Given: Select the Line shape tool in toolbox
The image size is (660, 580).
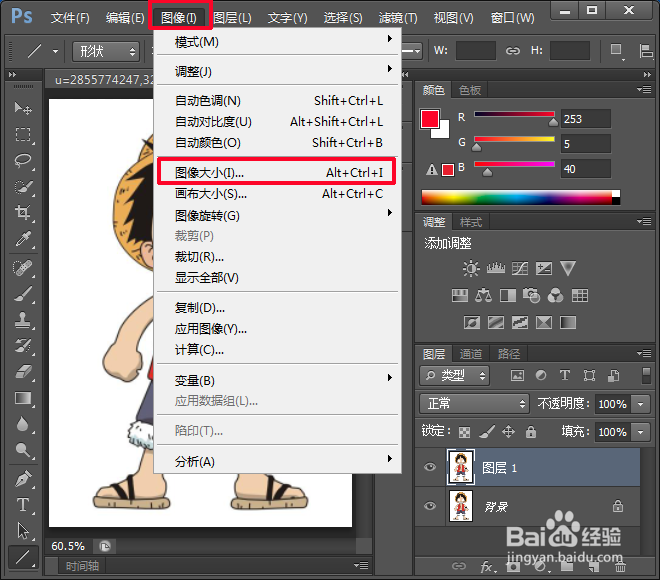Looking at the screenshot, I should tap(23, 557).
